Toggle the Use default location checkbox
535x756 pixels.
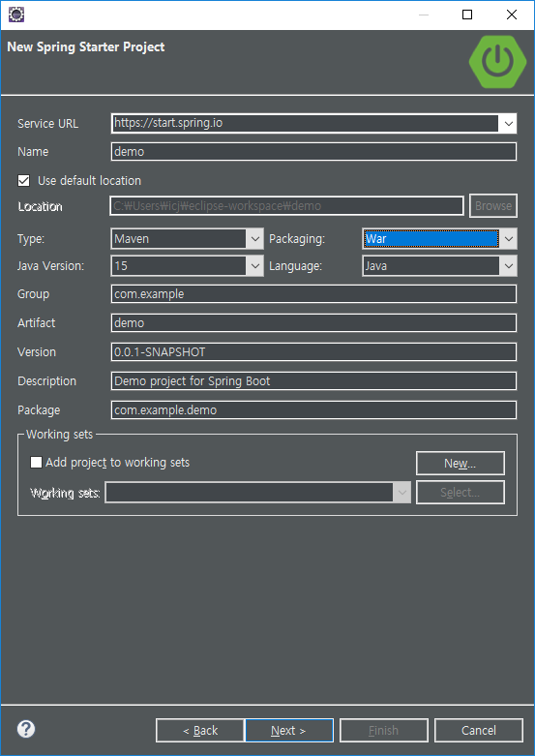(x=23, y=181)
